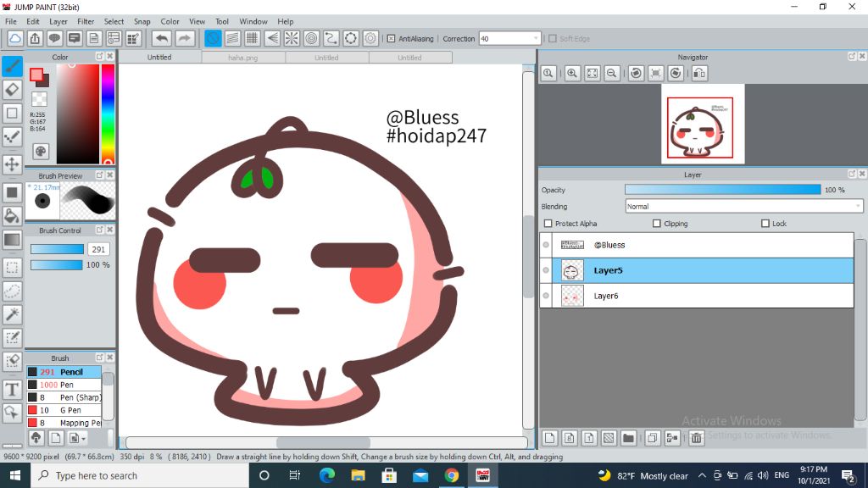
Task: Enable vanishing point snap
Action: (272, 38)
